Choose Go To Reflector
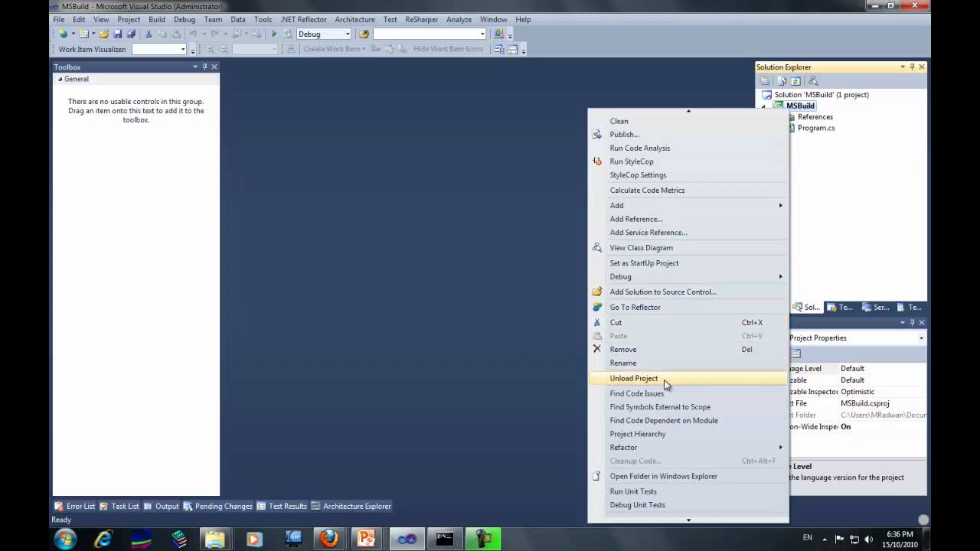The height and width of the screenshot is (551, 980). [688, 307]
